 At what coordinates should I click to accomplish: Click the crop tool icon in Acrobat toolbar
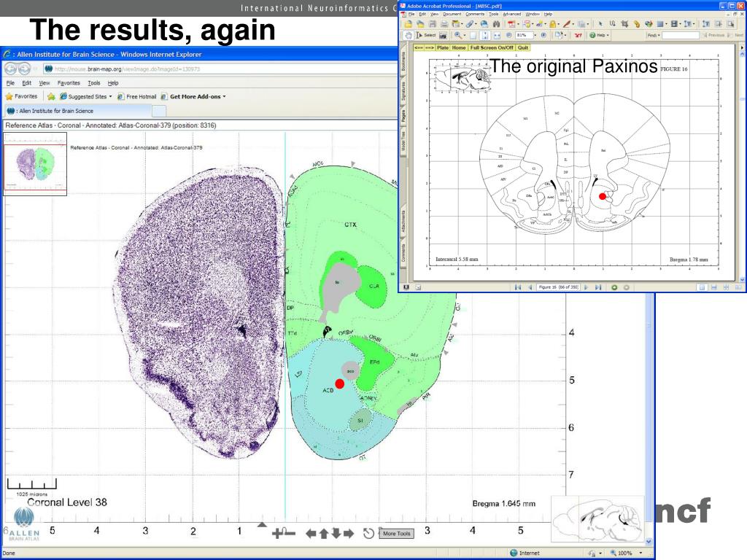pyautogui.click(x=624, y=24)
